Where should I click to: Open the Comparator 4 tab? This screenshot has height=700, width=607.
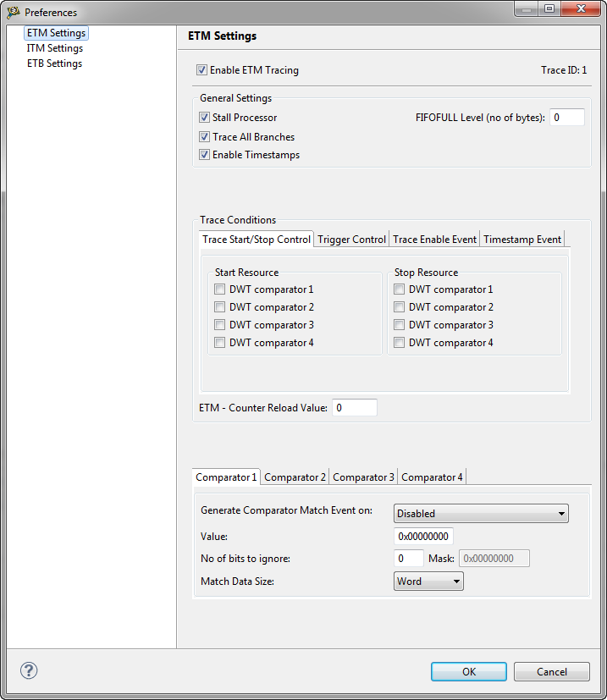pos(432,477)
